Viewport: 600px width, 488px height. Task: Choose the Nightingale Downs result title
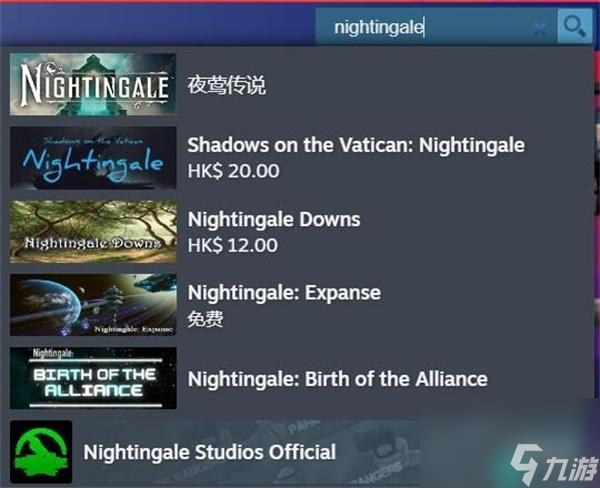274,219
